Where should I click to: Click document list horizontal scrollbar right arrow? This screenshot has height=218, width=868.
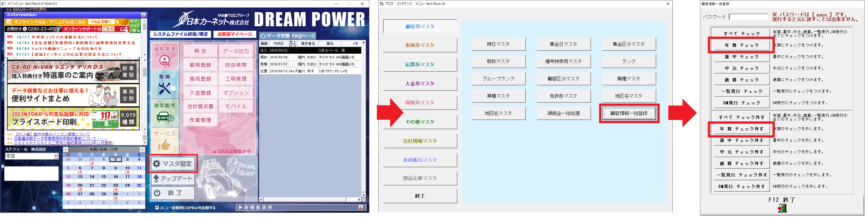tap(359, 200)
